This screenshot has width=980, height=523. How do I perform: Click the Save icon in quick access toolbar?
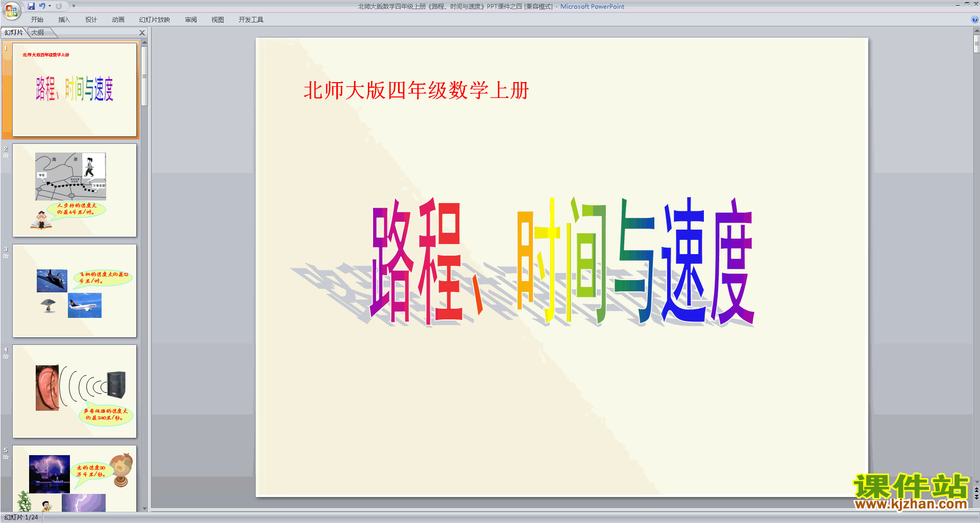coord(31,6)
